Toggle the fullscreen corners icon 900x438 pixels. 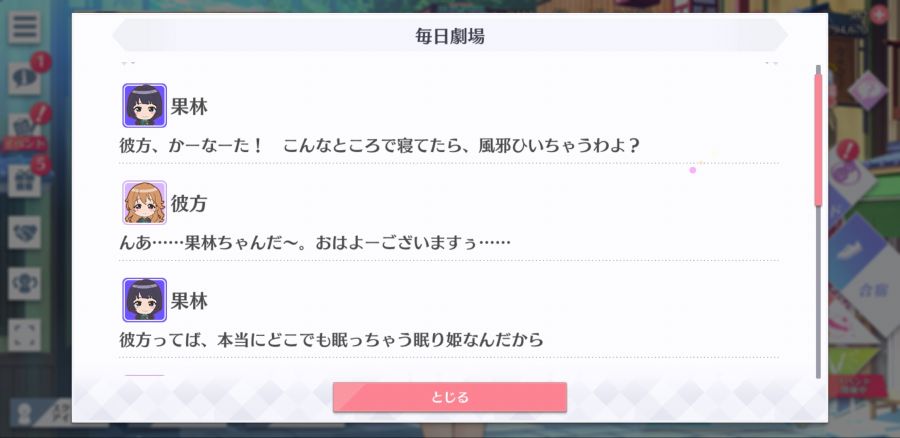tap(24, 335)
